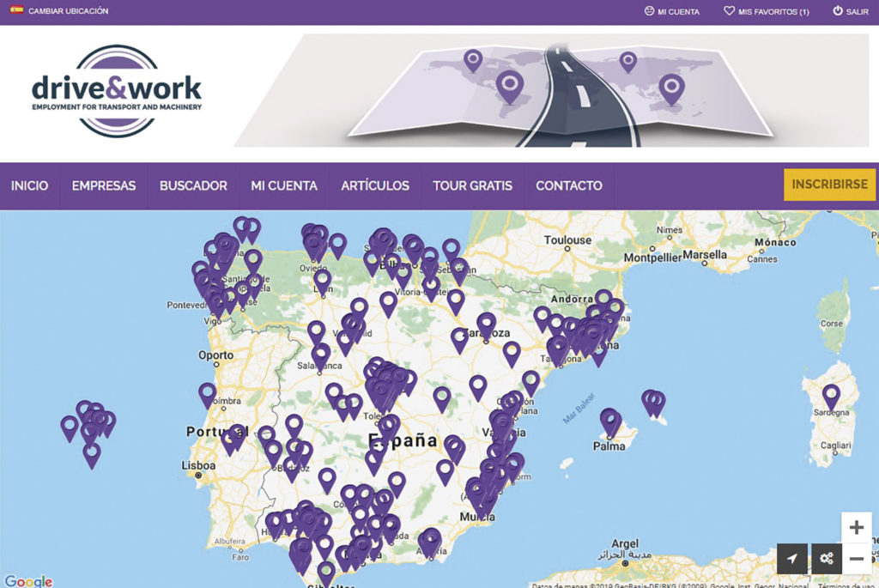Open Mi Cuenta in top bar
The width and height of the screenshot is (879, 588).
678,11
